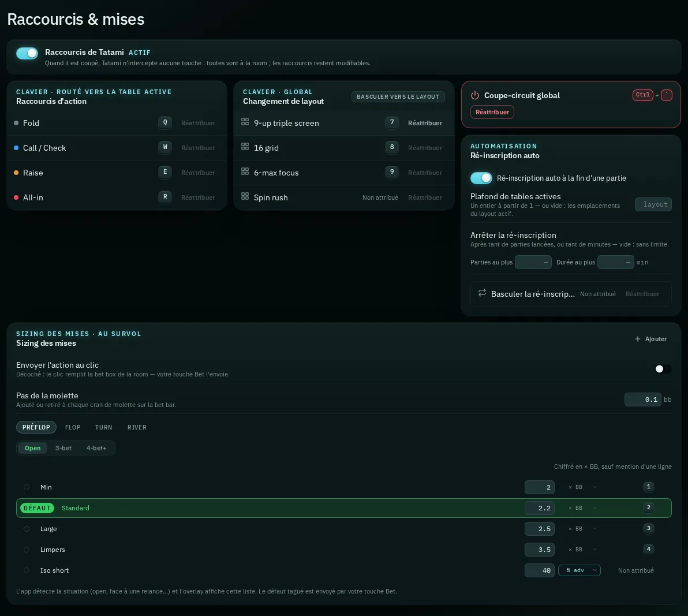Screen dimensions: 688x616
Task: Click Ajouter to add a sizing
Action: tap(650, 339)
